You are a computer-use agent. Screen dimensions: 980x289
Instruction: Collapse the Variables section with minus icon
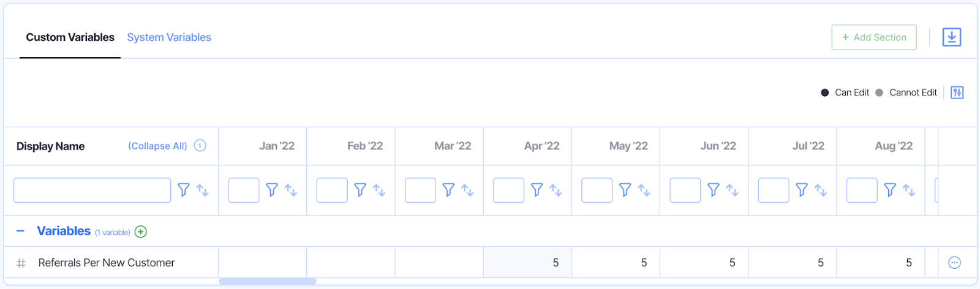(x=20, y=231)
